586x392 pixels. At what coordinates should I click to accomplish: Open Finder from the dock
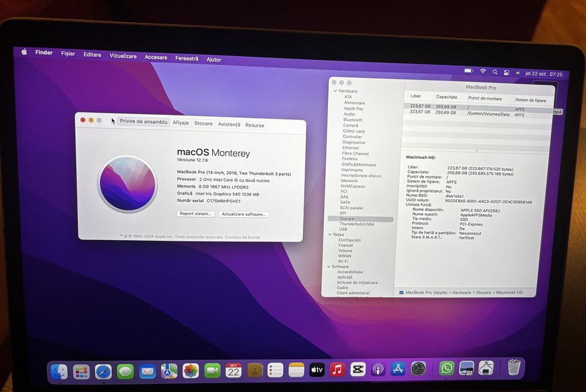pos(59,371)
